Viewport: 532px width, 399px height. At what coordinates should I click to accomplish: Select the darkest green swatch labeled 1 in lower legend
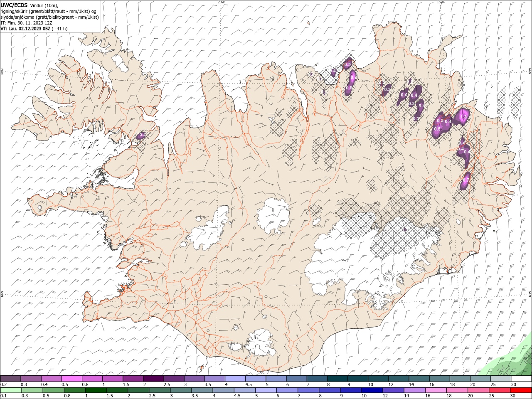pyautogui.click(x=96, y=390)
